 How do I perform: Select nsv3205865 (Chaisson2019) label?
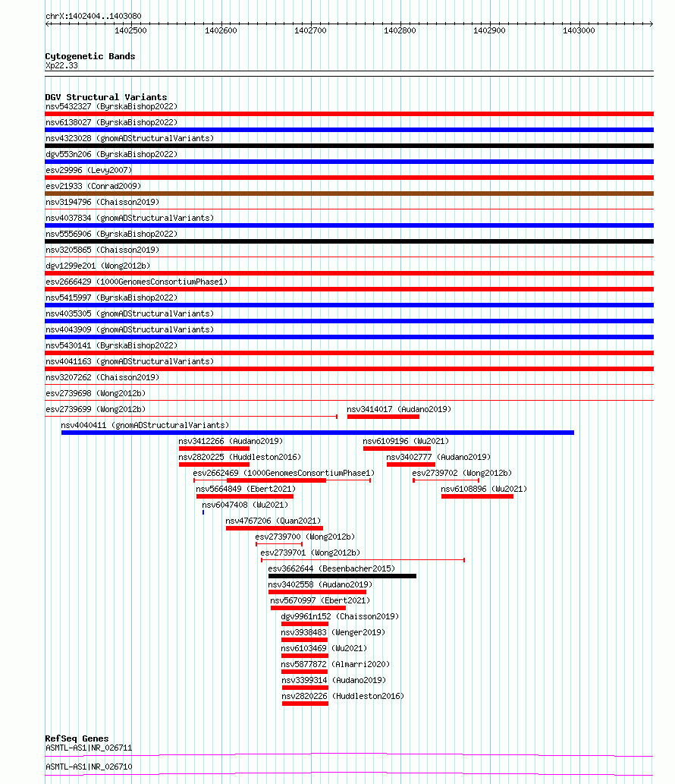pos(102,250)
